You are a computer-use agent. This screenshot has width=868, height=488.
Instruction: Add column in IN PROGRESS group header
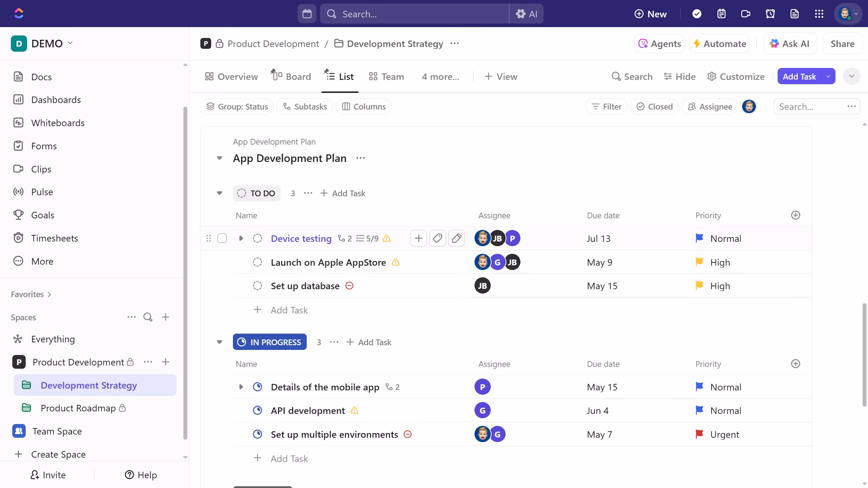click(x=796, y=364)
